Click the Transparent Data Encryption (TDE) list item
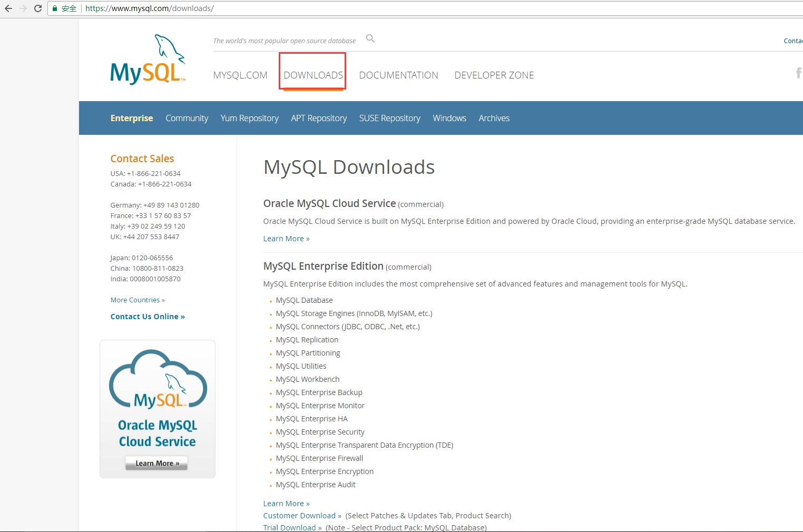803x532 pixels. 365,445
